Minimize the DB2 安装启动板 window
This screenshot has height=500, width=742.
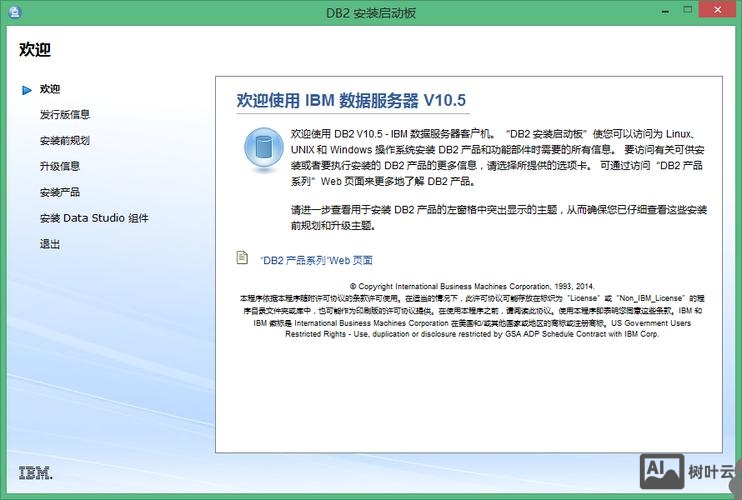[x=665, y=11]
